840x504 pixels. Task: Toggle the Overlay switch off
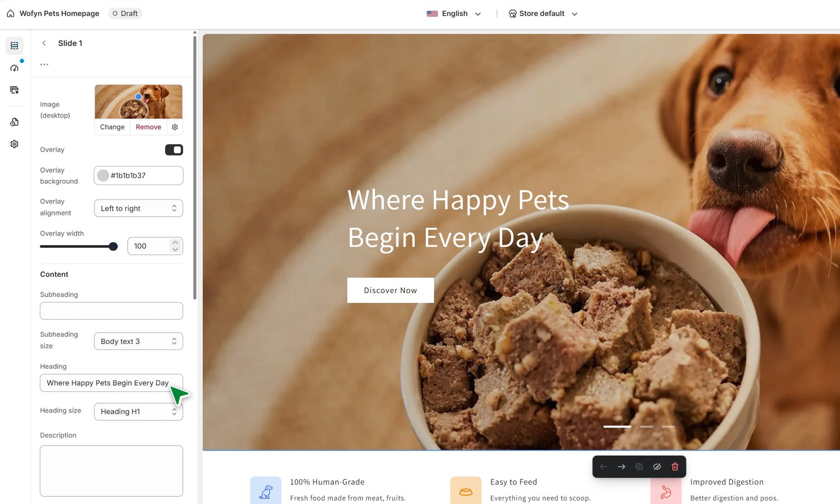pos(174,150)
